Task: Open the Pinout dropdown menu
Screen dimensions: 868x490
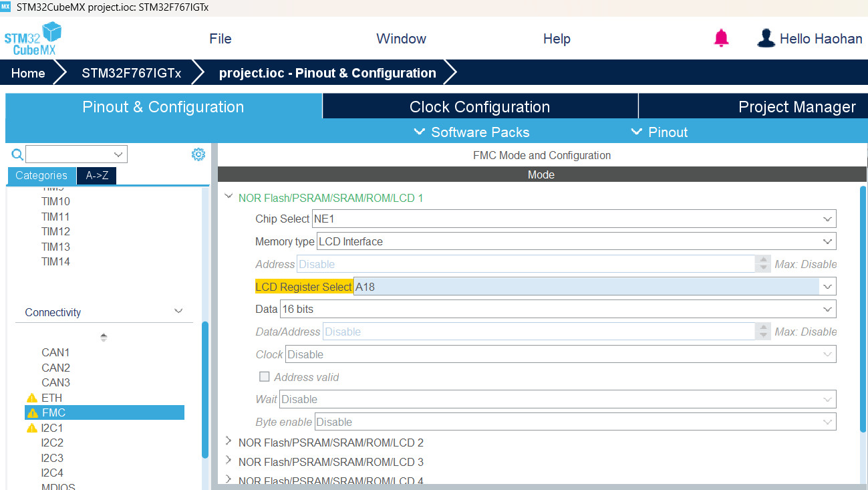Action: [660, 132]
